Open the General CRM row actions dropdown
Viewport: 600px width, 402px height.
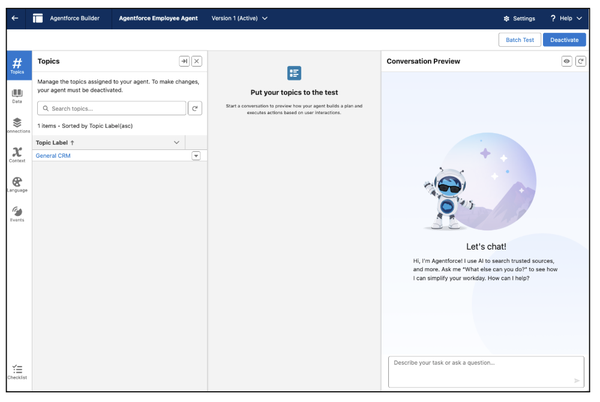[196, 156]
